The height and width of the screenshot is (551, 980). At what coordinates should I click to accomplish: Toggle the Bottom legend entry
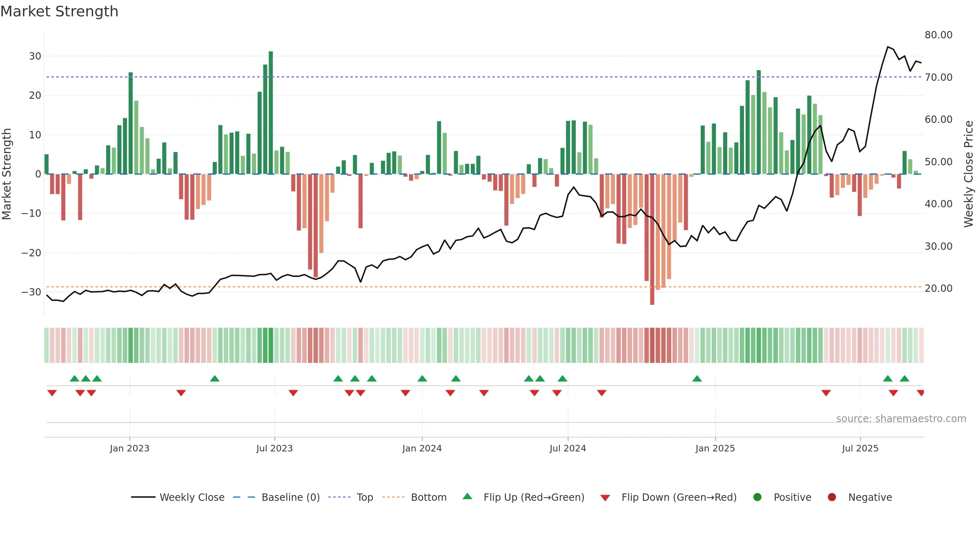(x=414, y=497)
